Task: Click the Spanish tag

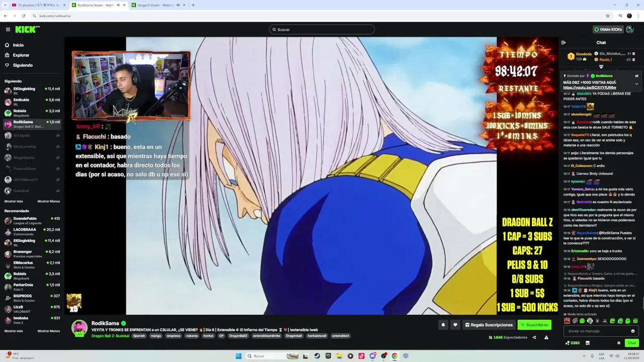Action: [139, 336]
